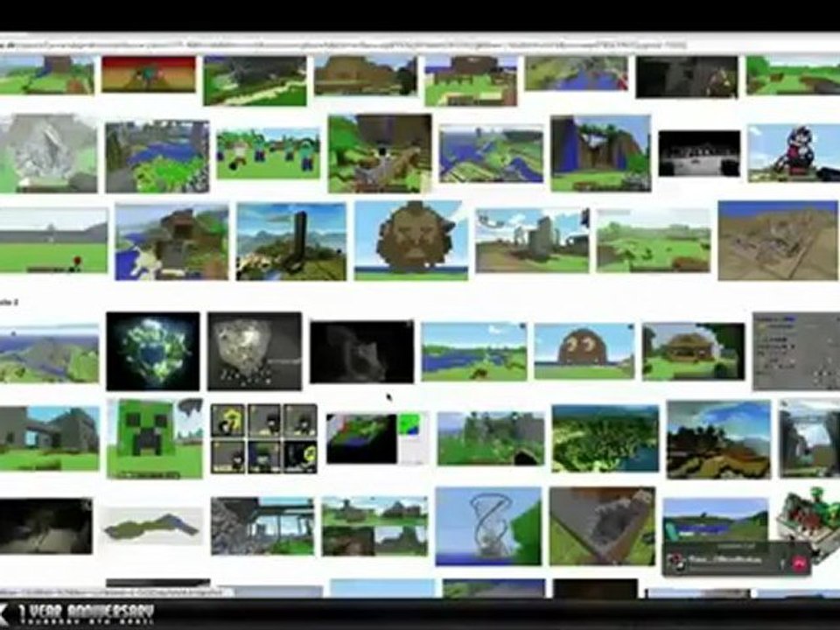Open the cliff with blue waterfall thumbnail
Screen dimensions: 840x630
pos(600,153)
